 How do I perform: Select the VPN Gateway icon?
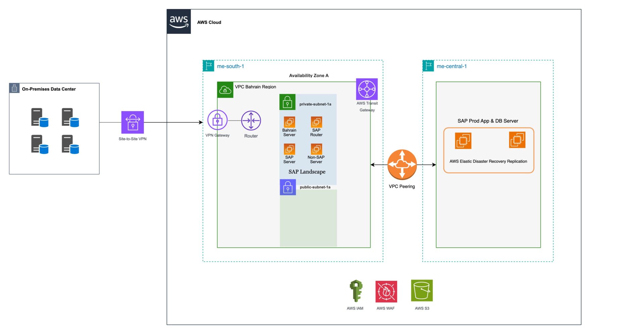click(x=217, y=120)
